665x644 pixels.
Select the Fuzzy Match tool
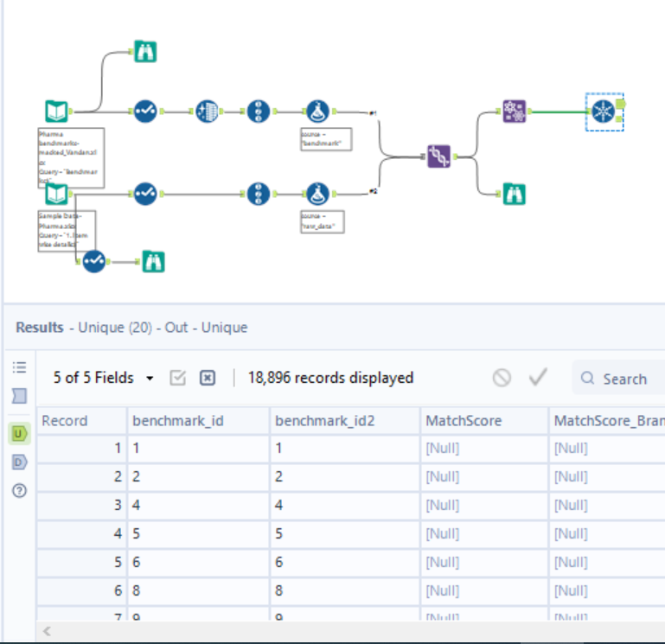439,156
